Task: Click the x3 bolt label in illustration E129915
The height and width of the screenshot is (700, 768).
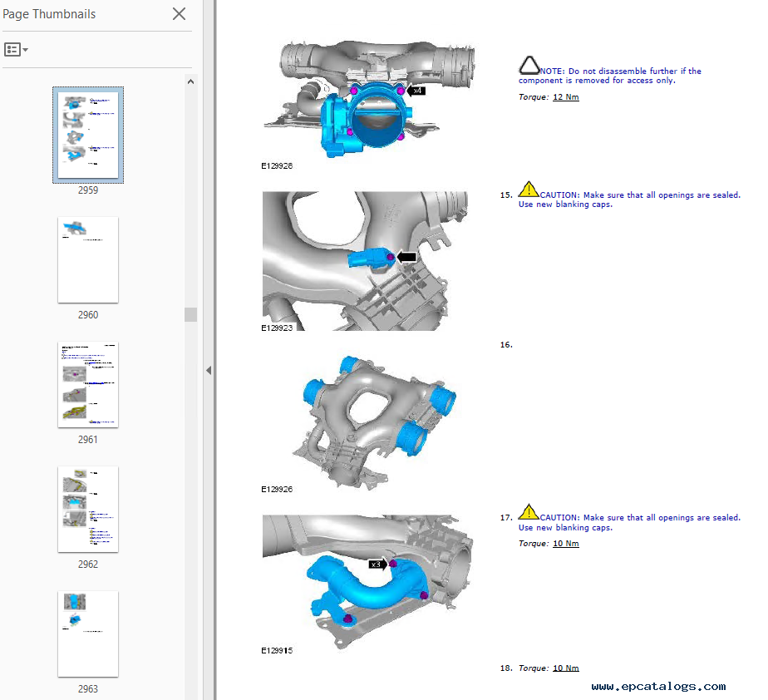Action: pos(378,564)
